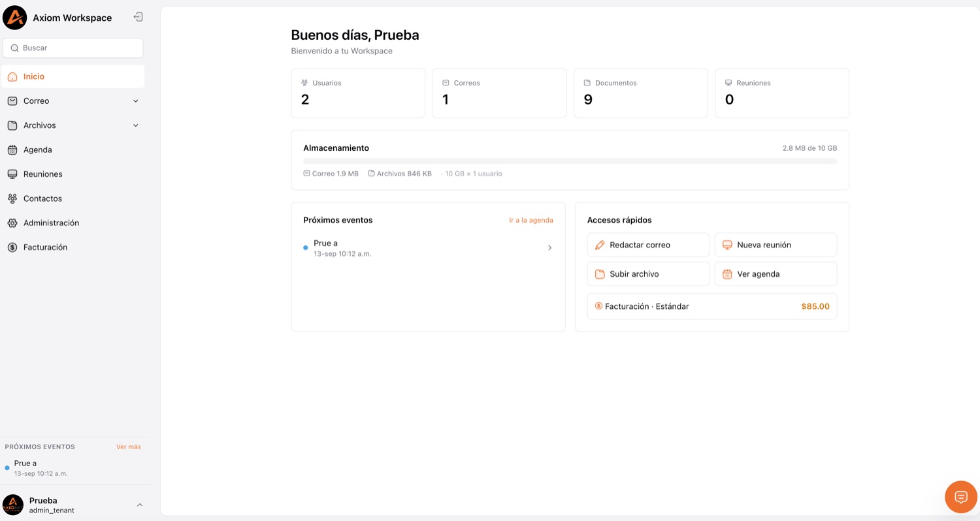
Task: Open Facturación from the sidebar
Action: click(73, 247)
